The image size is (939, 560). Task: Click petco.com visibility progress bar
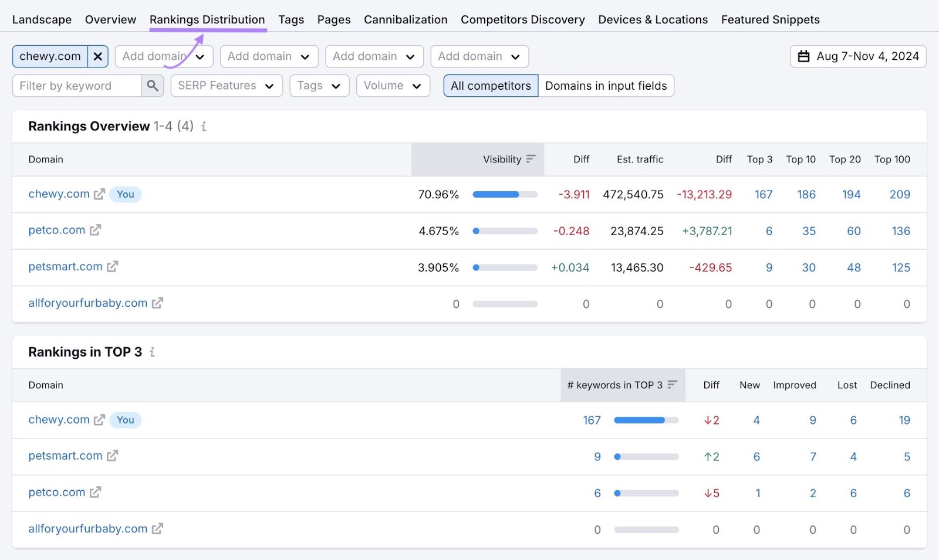tap(505, 231)
